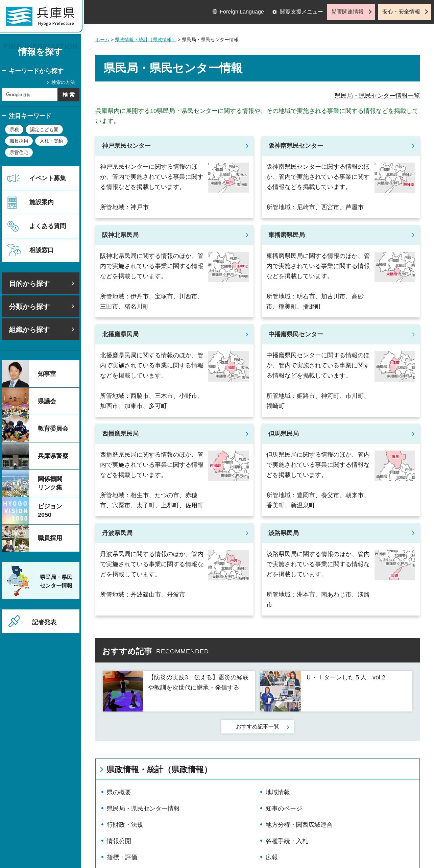Open the 兵庫県警察 sidebar item
This screenshot has height=868, width=434.
(x=41, y=456)
